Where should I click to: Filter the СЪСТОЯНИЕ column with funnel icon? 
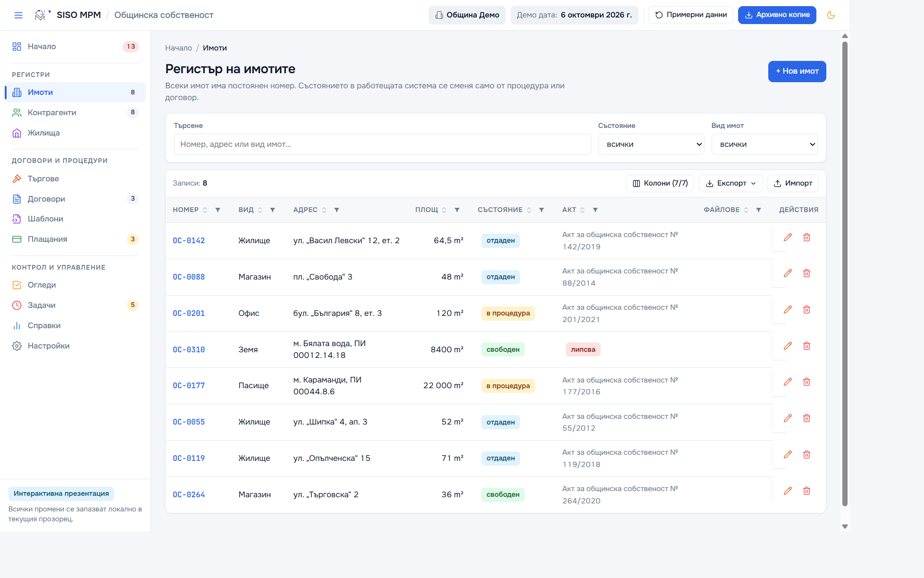(x=541, y=210)
